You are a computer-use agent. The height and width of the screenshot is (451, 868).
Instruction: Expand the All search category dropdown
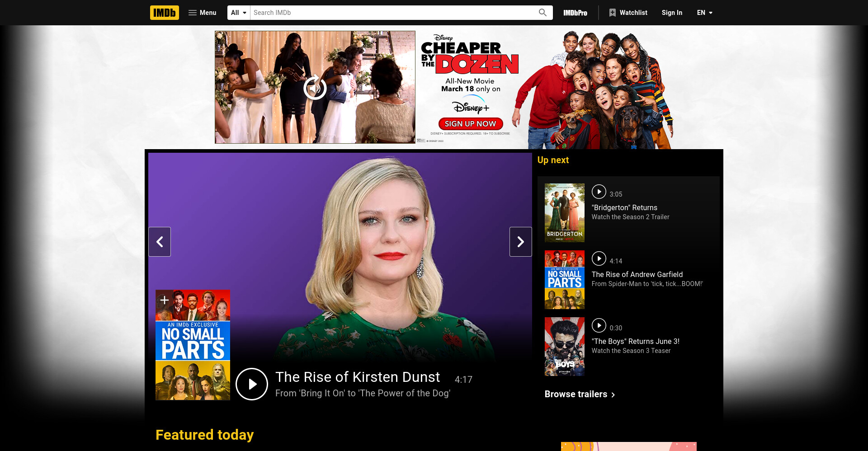tap(239, 13)
